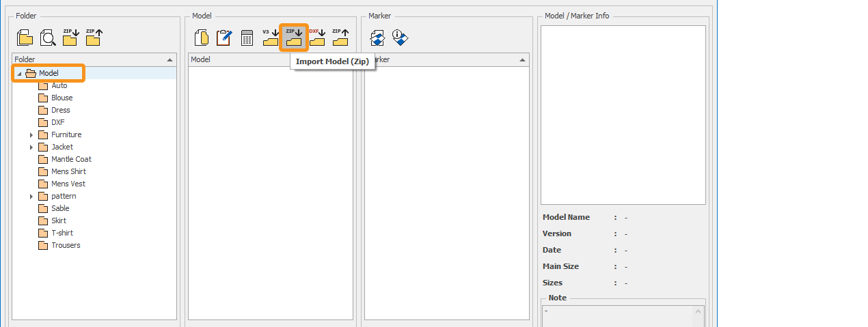868x327 pixels.
Task: Click the export model ZIP icon
Action: coord(340,38)
